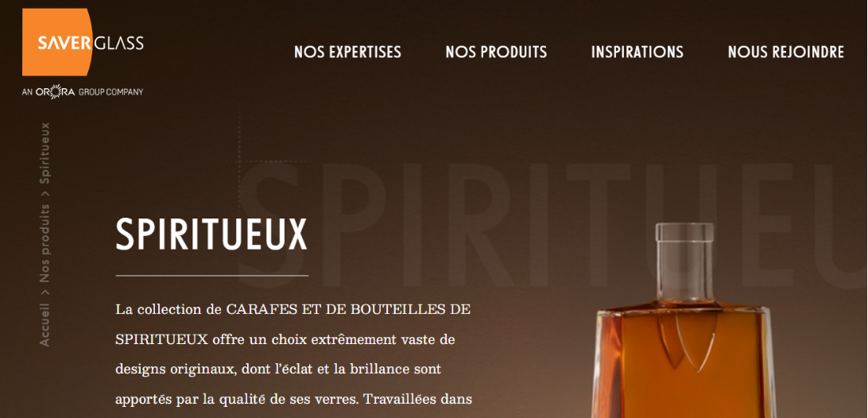Open the NOS EXPERTISES menu
The width and height of the screenshot is (868, 418).
pos(347,52)
